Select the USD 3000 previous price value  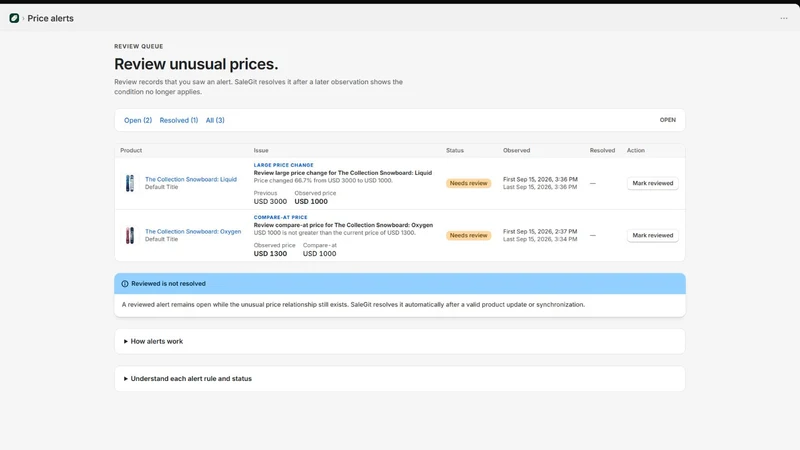tap(270, 202)
